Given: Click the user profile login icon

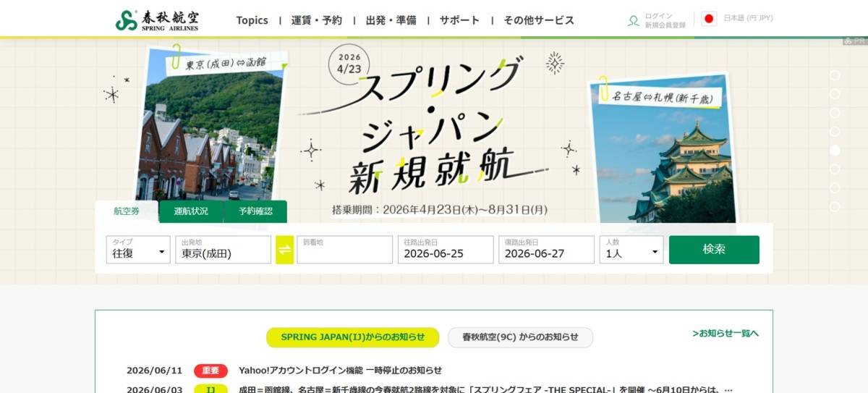Looking at the screenshot, I should pos(634,20).
